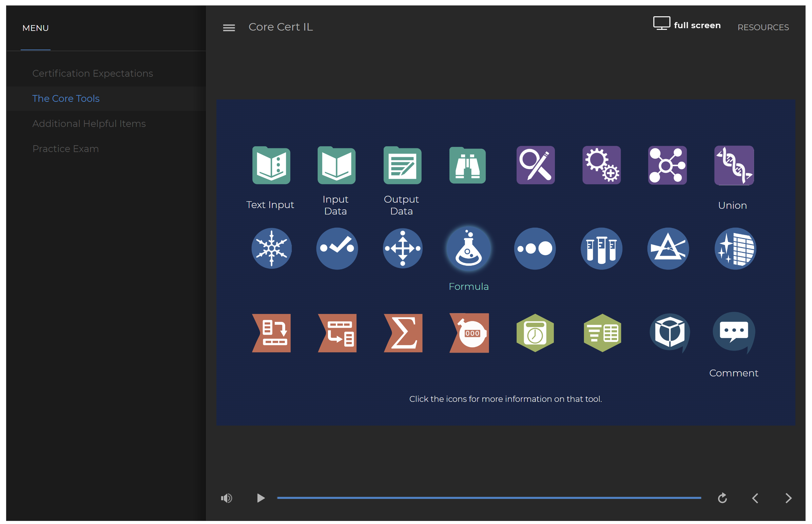Click the DateTime clock hexagon icon
Image resolution: width=812 pixels, height=524 pixels.
click(x=535, y=333)
